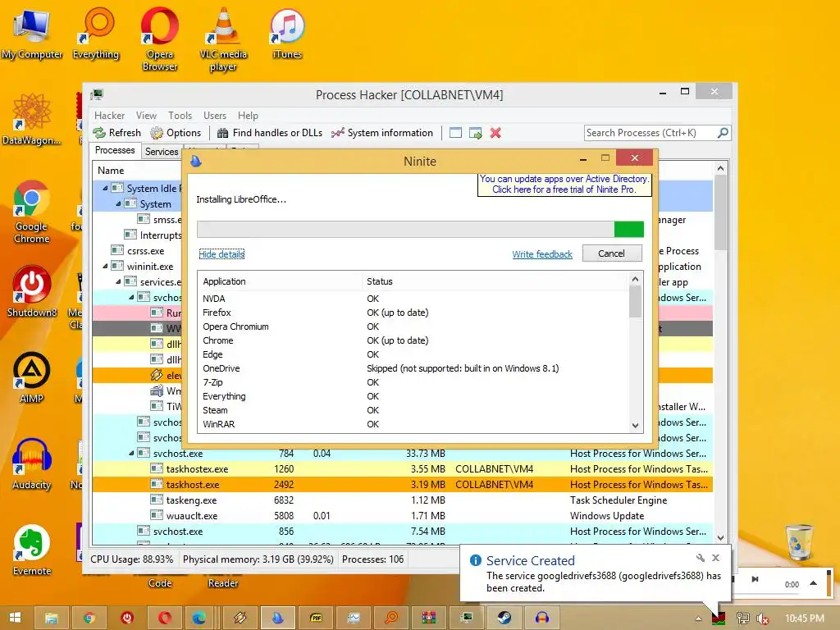This screenshot has height=630, width=840.
Task: Open the My Computer desktop icon
Action: (x=32, y=34)
